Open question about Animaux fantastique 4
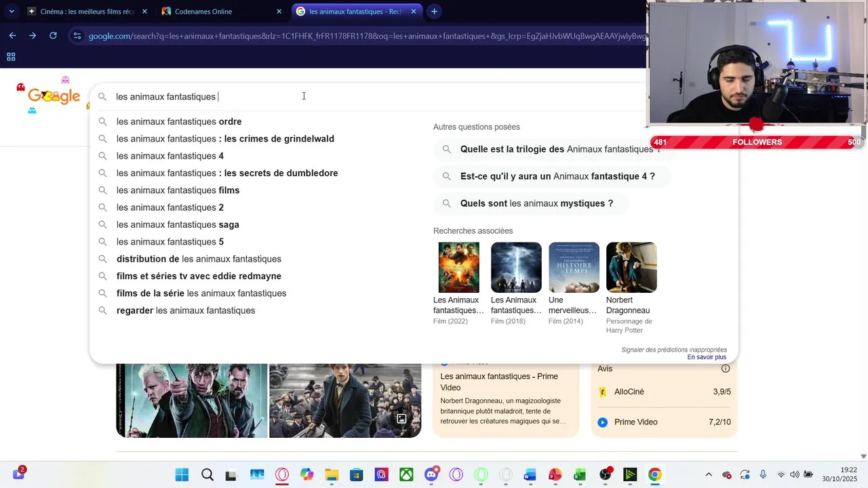 click(x=551, y=176)
